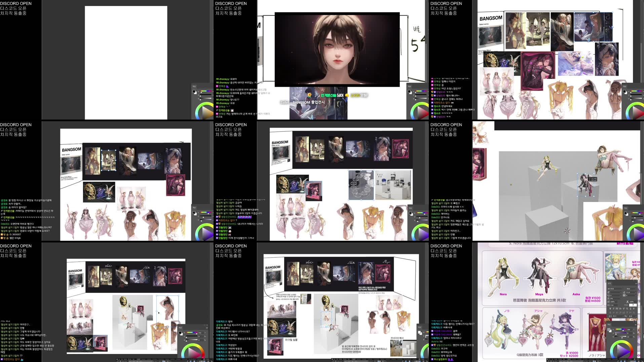Click the tracking icon in the Character panel
This screenshot has height=362, width=644.
tap(624, 295)
